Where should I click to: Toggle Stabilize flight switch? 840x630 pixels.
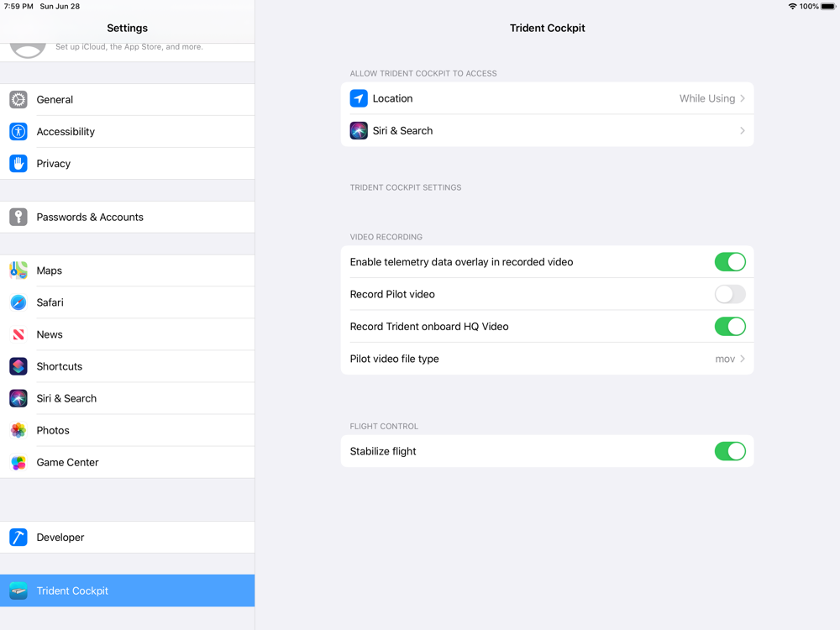(730, 451)
